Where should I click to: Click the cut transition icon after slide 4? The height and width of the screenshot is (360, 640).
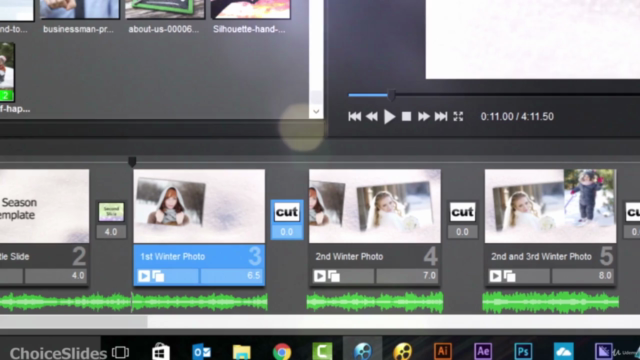[462, 212]
